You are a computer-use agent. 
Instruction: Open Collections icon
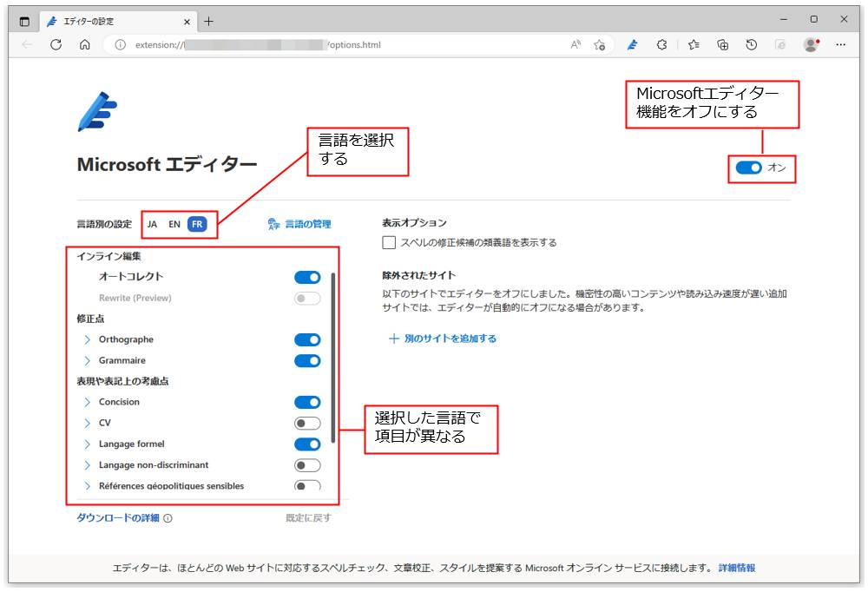pos(722,45)
